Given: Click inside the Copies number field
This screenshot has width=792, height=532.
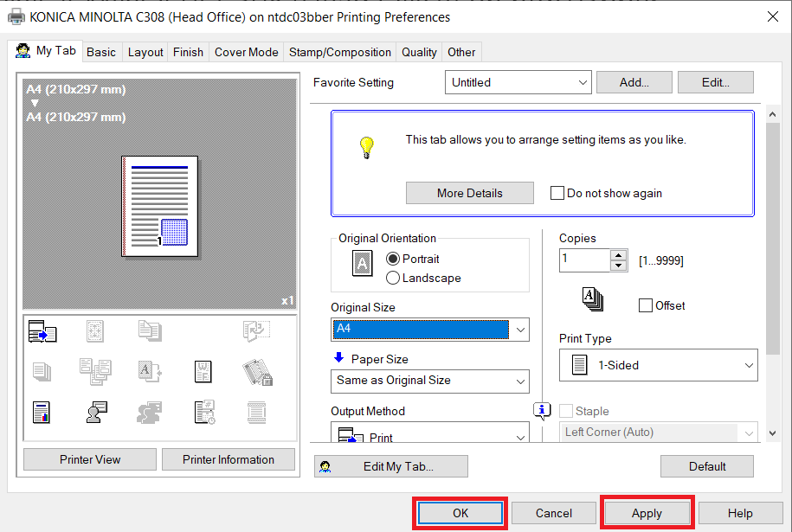Looking at the screenshot, I should click(x=584, y=260).
